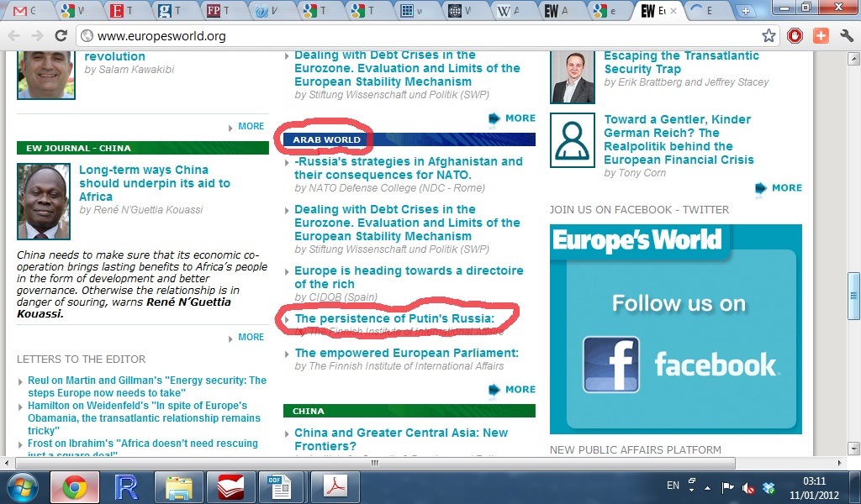Image resolution: width=861 pixels, height=504 pixels.
Task: Open "Escaping the Transatlantic Security Trap" article
Action: pyautogui.click(x=681, y=62)
